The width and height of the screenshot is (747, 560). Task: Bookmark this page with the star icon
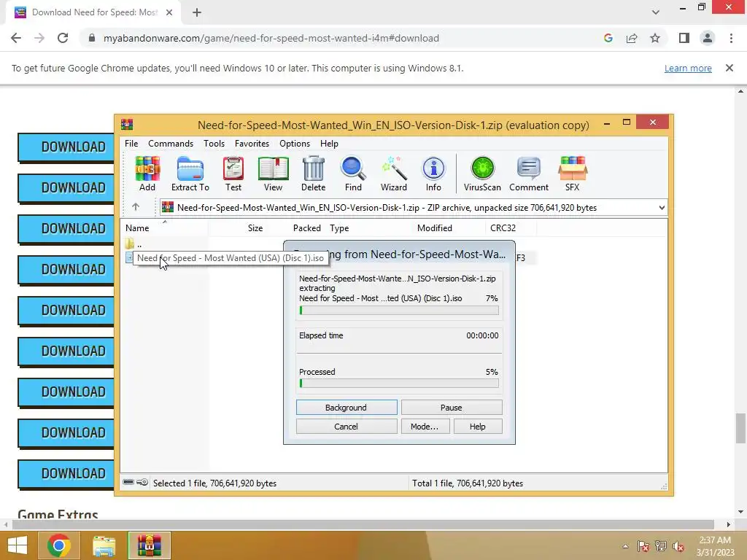click(x=655, y=38)
